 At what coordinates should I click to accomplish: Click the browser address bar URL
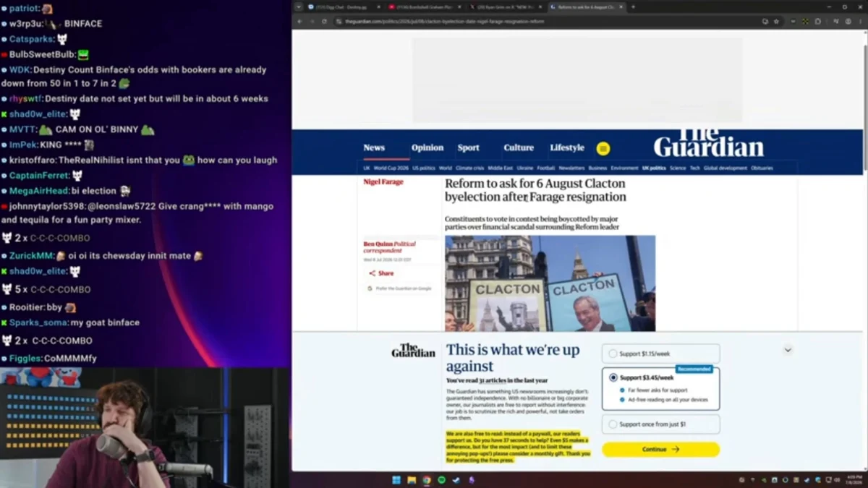point(445,22)
